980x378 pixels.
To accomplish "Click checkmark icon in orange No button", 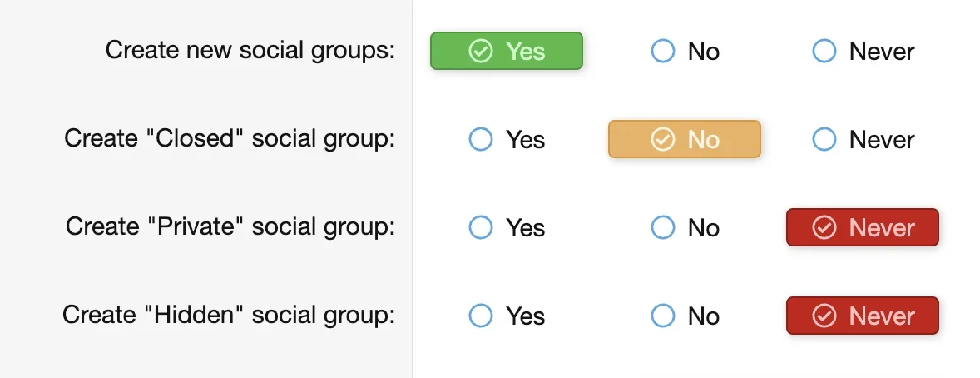I will 662,139.
